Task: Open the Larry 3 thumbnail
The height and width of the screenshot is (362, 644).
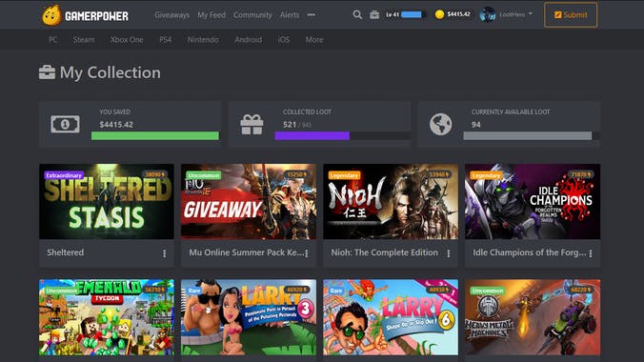Action: pyautogui.click(x=249, y=317)
